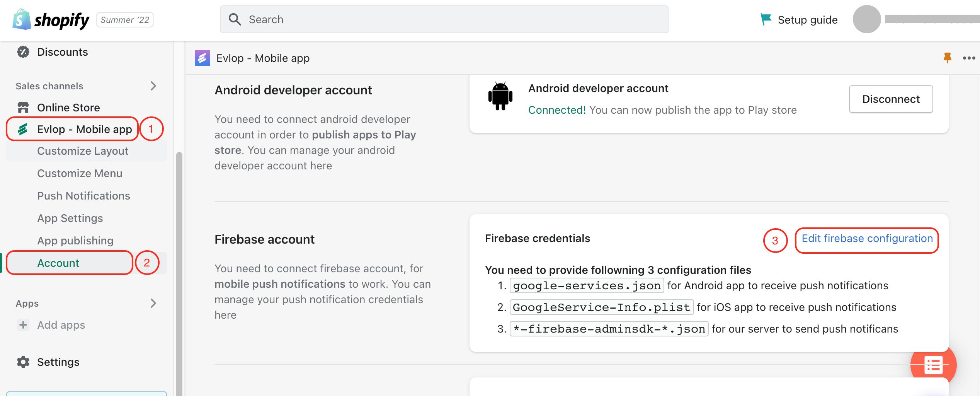980x396 pixels.
Task: Click the *-firebase-adminsdk-*.json filename
Action: coord(609,329)
